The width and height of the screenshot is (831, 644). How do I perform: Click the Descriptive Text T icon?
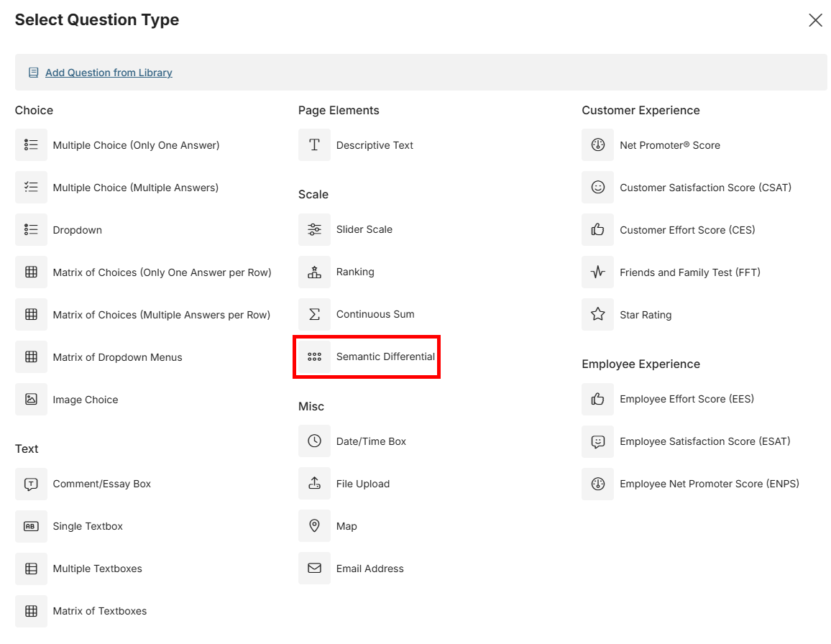click(x=314, y=144)
